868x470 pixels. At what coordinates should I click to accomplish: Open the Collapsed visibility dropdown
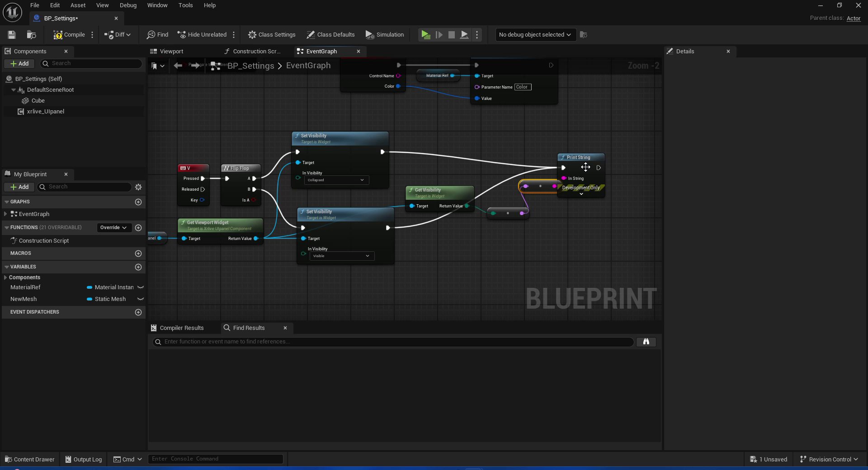coord(336,180)
